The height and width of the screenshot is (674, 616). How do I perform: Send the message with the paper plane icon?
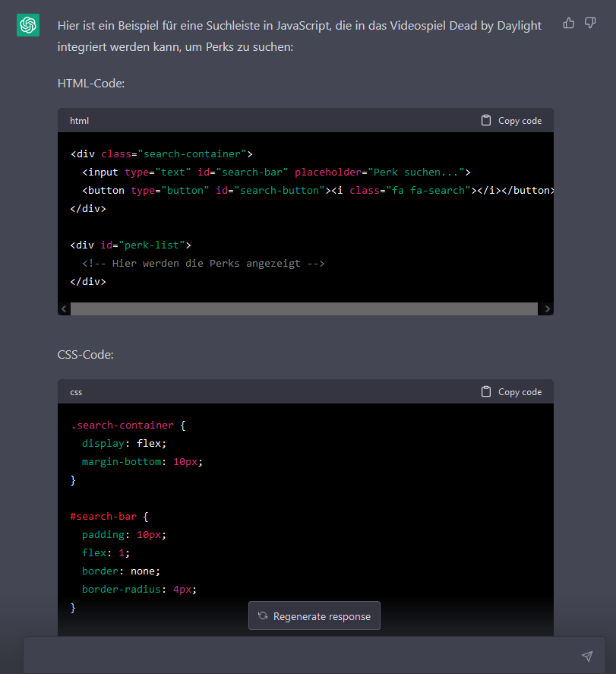coord(587,656)
